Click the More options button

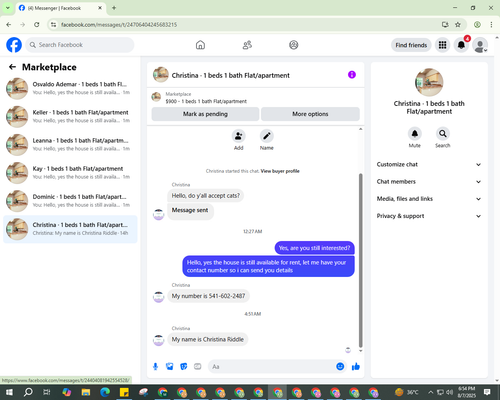pyautogui.click(x=310, y=114)
